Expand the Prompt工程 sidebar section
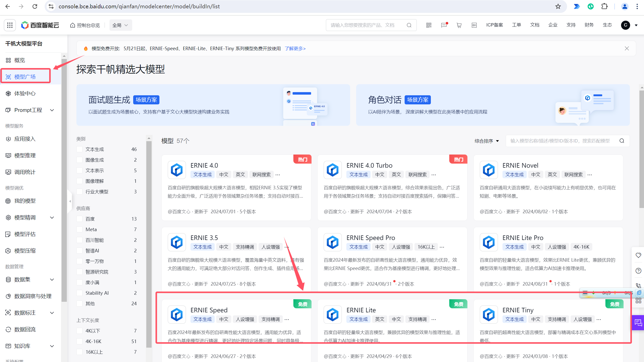The height and width of the screenshot is (362, 644). 52,110
